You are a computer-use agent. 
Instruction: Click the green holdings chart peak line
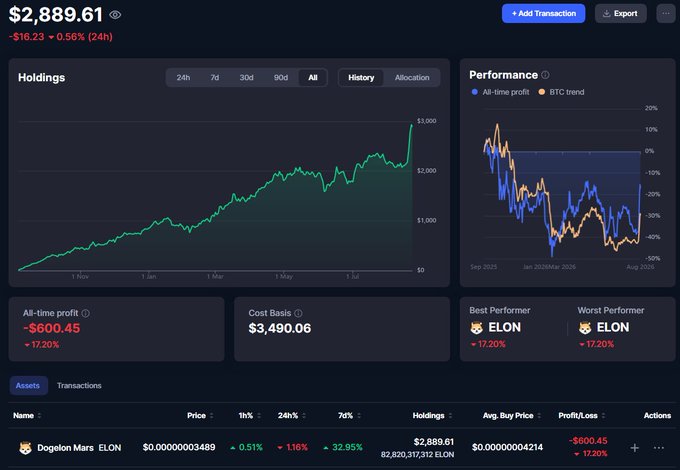[412, 126]
